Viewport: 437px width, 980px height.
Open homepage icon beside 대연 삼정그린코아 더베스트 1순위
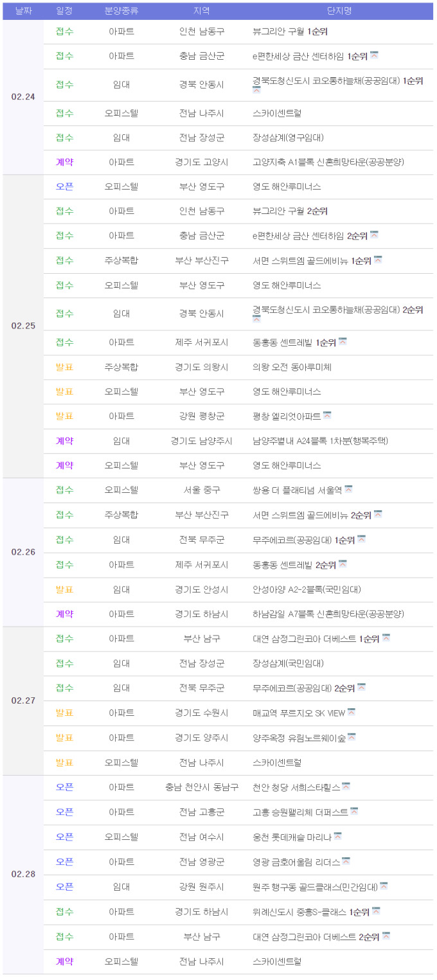[x=386, y=637]
